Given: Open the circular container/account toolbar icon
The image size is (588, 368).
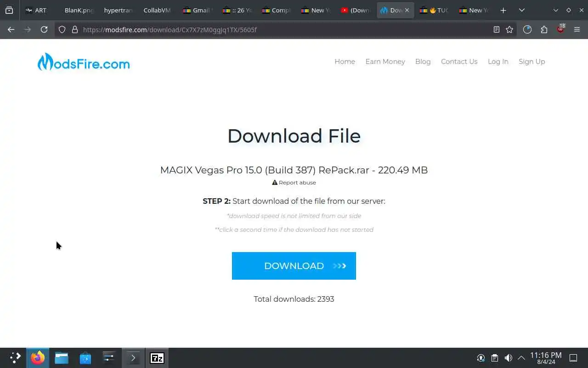Looking at the screenshot, I should (527, 29).
